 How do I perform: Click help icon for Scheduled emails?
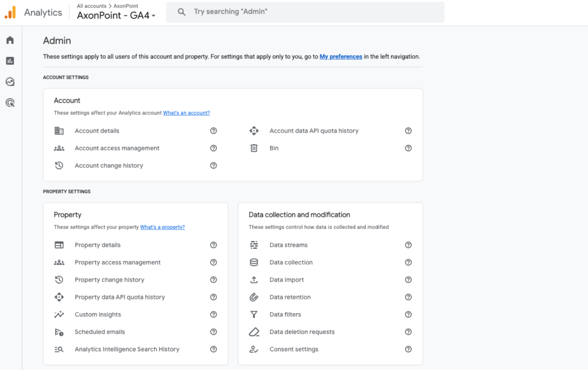tap(214, 332)
